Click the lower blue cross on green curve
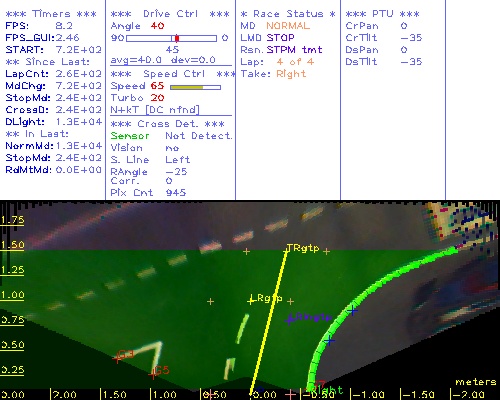The height and width of the screenshot is (400, 500). click(329, 341)
